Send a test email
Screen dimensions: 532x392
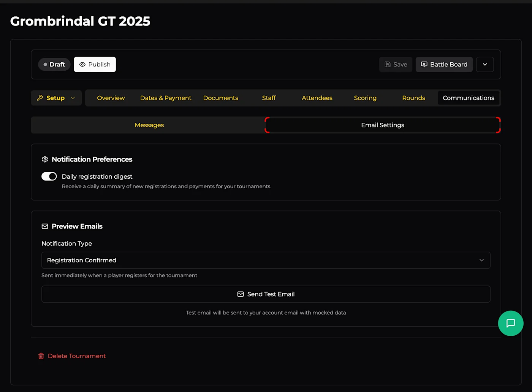(266, 294)
